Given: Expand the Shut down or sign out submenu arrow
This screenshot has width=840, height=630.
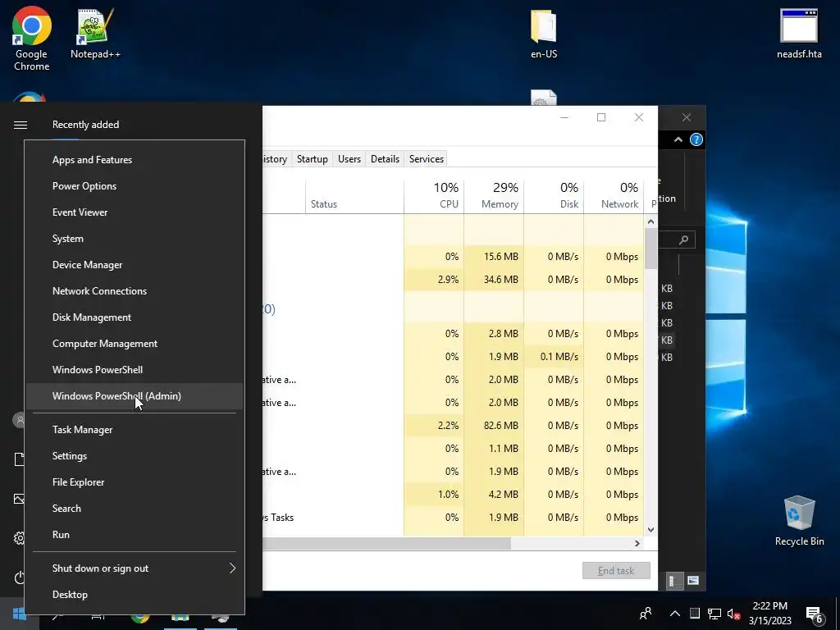Looking at the screenshot, I should pos(232,568).
